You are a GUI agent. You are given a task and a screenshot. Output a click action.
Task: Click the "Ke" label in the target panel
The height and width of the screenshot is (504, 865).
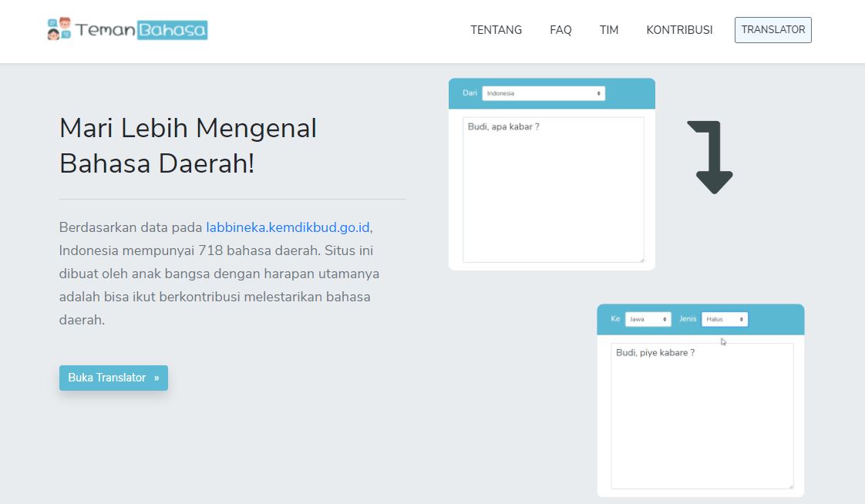coord(615,319)
